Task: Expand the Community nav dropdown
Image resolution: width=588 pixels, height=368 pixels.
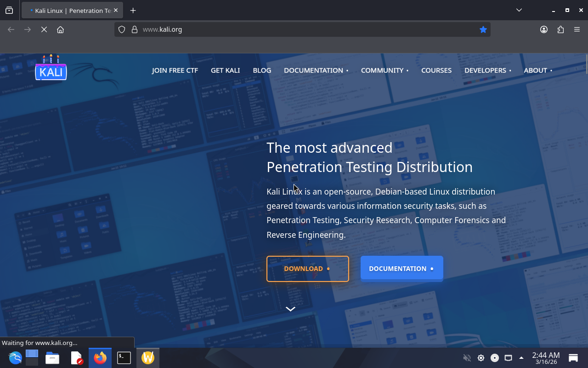Action: click(384, 70)
